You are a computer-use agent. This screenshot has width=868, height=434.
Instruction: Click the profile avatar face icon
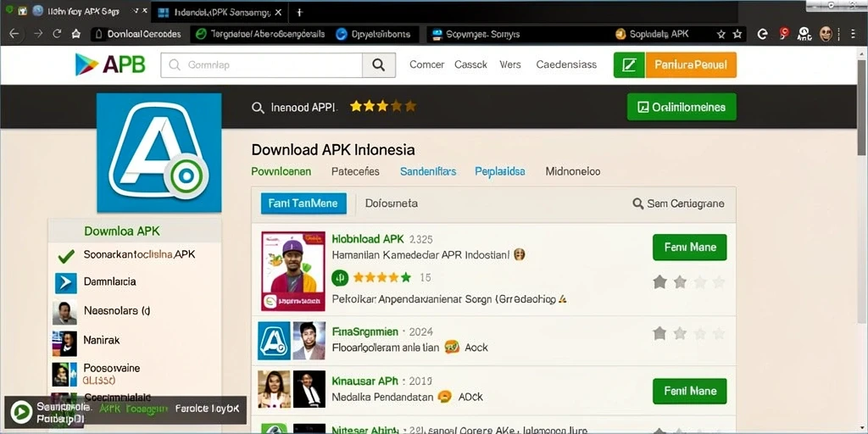pos(826,34)
